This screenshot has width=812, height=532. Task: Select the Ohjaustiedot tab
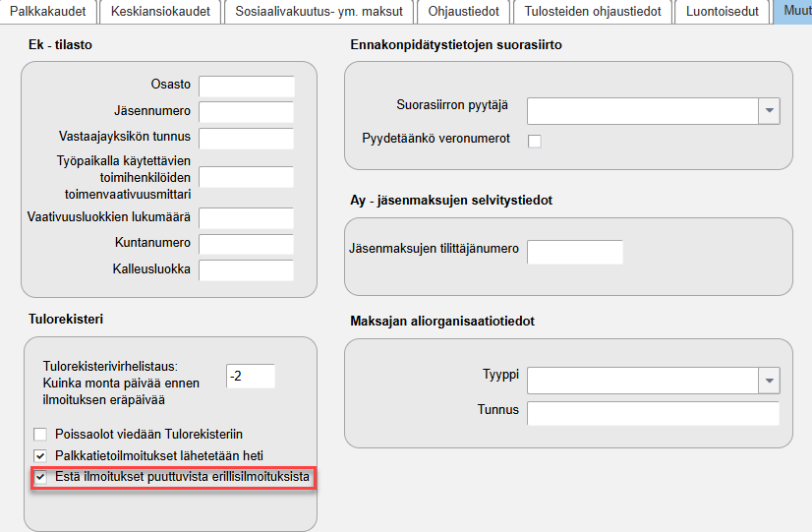(463, 12)
